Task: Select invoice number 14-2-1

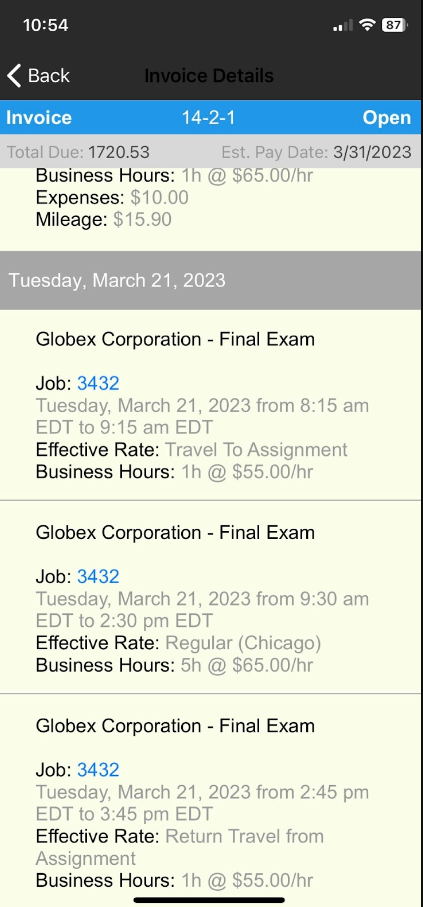Action: pyautogui.click(x=208, y=117)
